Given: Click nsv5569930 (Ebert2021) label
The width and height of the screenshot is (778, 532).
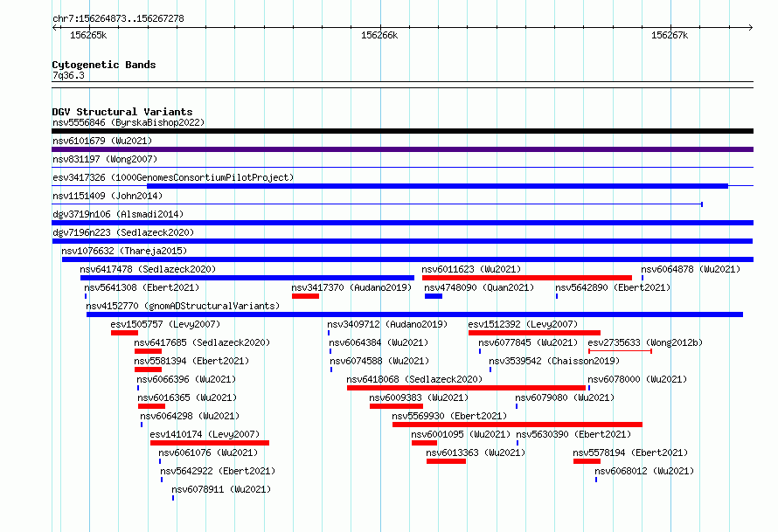Looking at the screenshot, I should coord(449,416).
